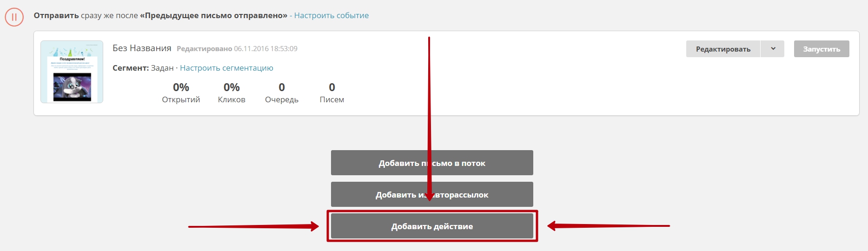Click the 0% Кликов statistic
This screenshot has width=868, height=251.
point(232,93)
